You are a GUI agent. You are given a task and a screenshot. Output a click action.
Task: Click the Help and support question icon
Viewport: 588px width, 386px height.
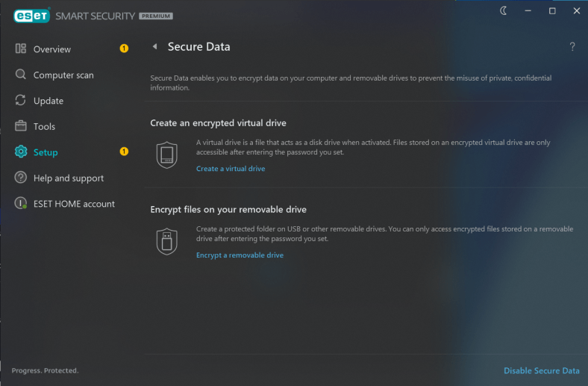click(x=21, y=178)
